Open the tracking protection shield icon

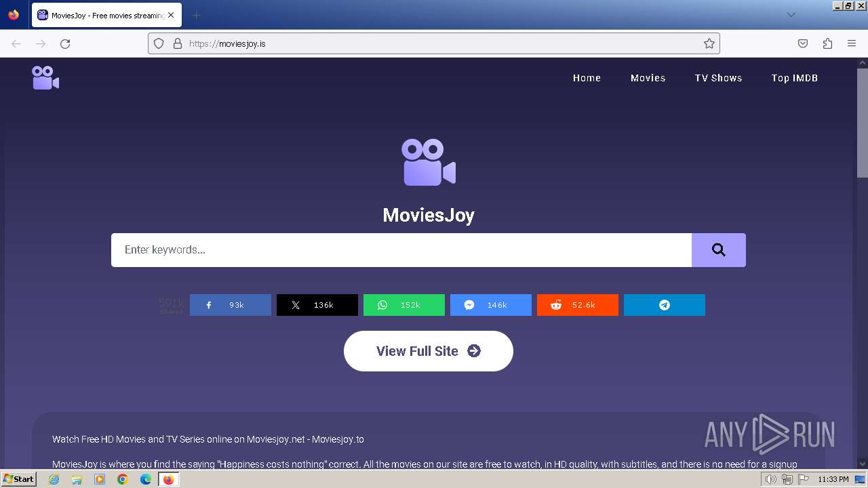click(159, 43)
